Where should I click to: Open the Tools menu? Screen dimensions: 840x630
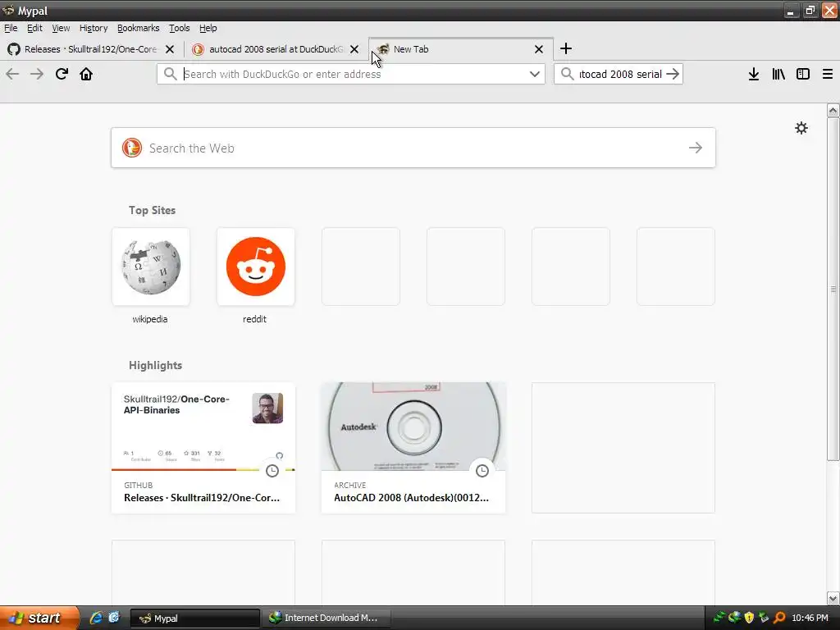click(180, 28)
